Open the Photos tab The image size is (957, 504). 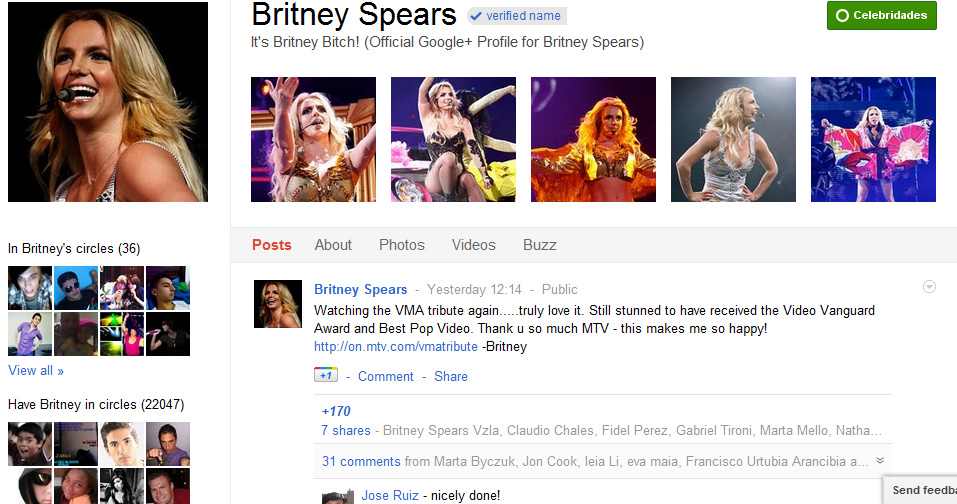pyautogui.click(x=402, y=245)
